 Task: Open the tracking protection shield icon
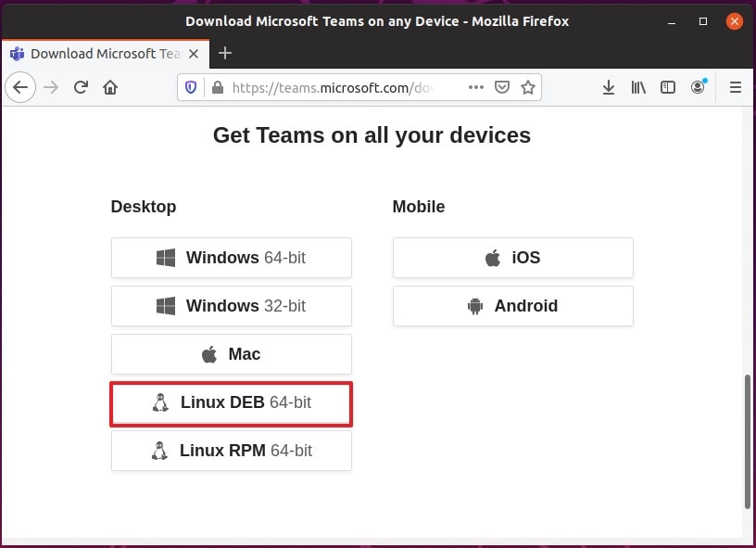point(192,87)
